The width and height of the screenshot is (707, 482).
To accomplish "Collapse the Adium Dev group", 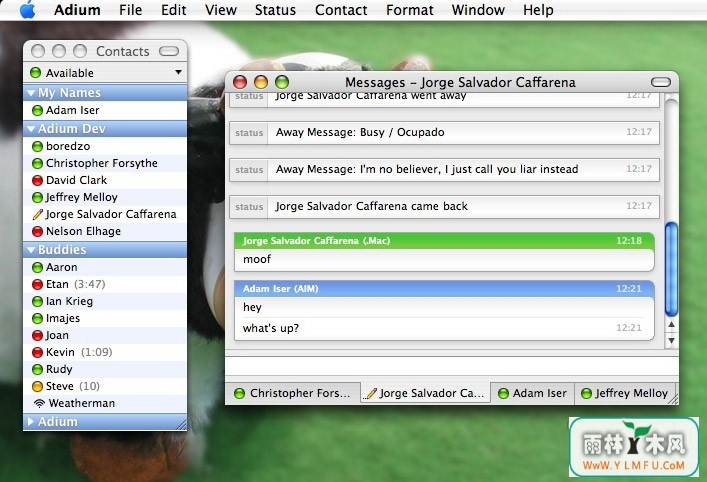I will [31, 129].
